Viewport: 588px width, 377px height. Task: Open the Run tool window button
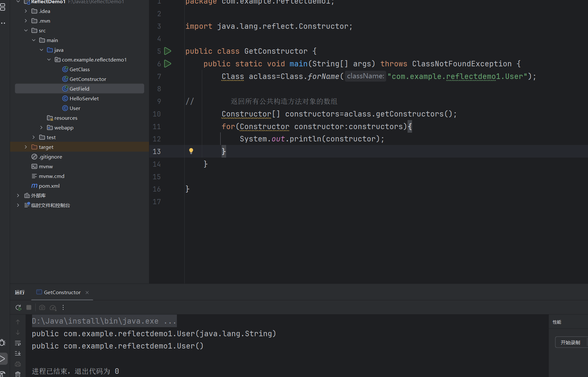[3, 359]
